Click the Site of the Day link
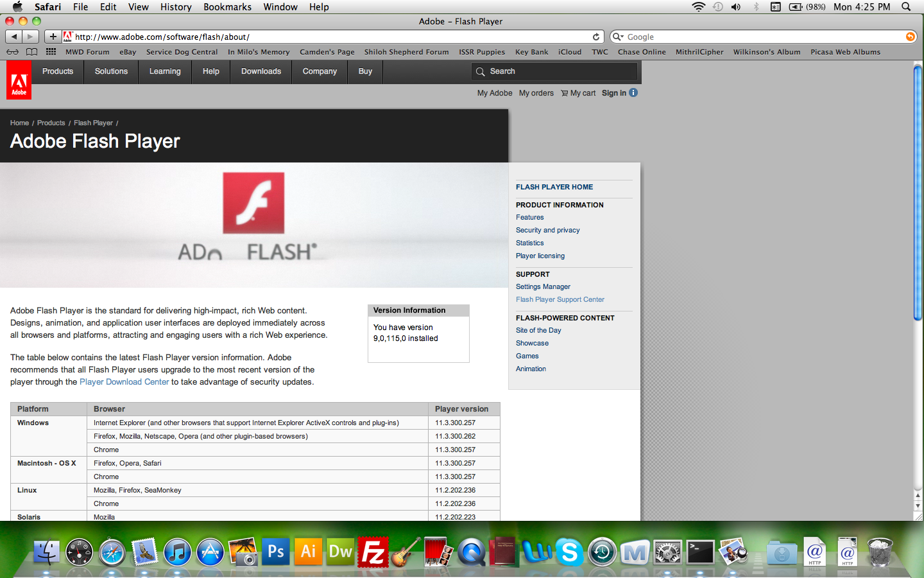Screen dimensions: 924x578 coord(538,330)
